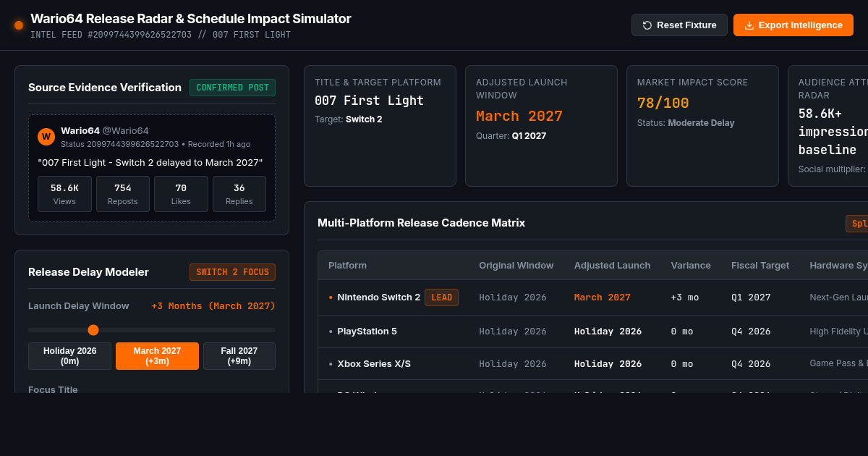This screenshot has width=868, height=456.
Task: Click the Platform column header
Action: (x=347, y=265)
